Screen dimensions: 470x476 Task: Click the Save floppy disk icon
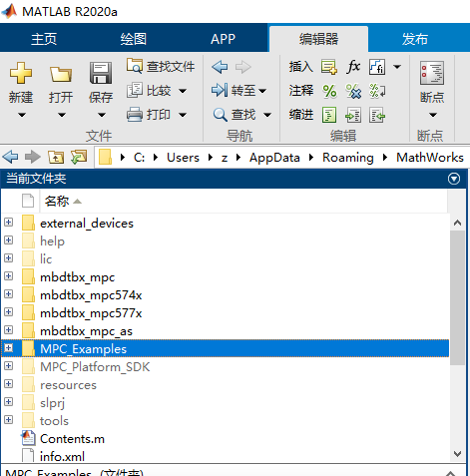(x=101, y=73)
